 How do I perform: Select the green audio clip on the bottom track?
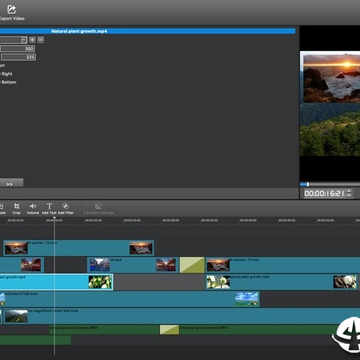35,340
